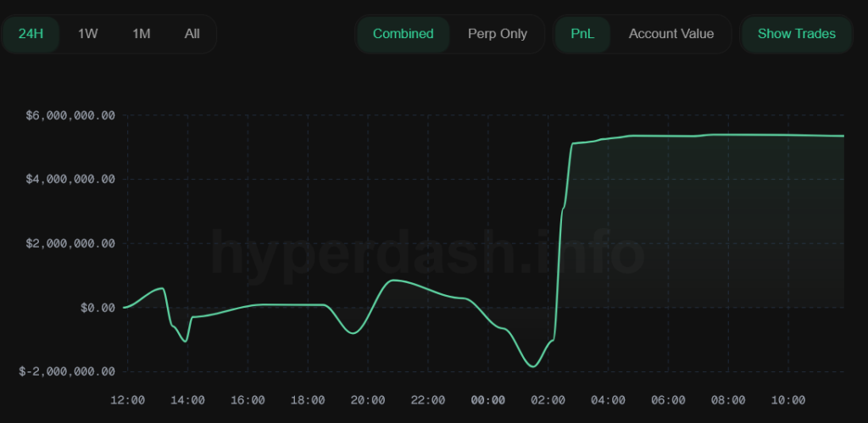Switch chart to 1M range
The width and height of the screenshot is (868, 423).
tap(141, 34)
